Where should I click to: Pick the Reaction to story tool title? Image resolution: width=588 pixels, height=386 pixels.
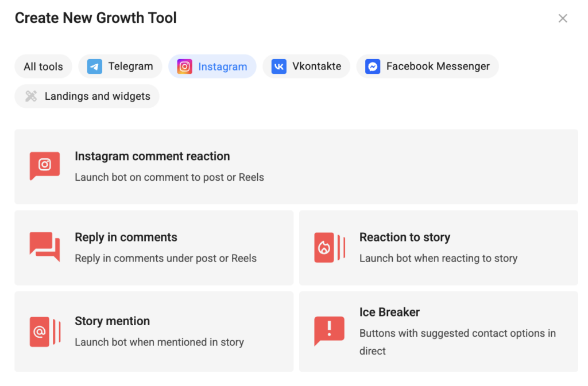click(x=405, y=237)
